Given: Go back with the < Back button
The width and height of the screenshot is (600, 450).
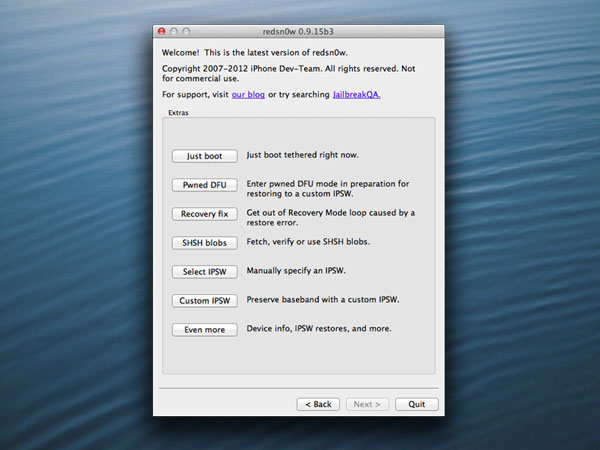Looking at the screenshot, I should 318,404.
